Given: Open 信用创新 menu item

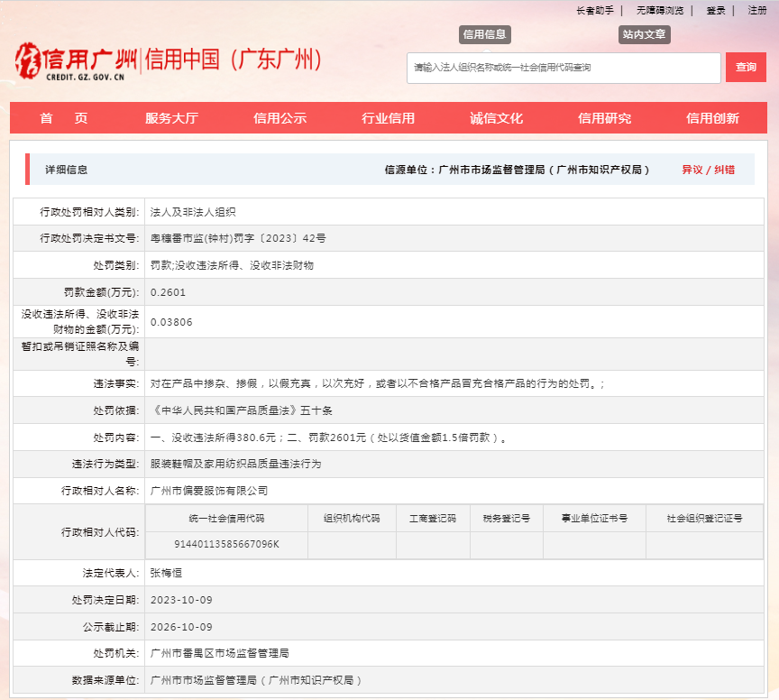Looking at the screenshot, I should (x=712, y=118).
